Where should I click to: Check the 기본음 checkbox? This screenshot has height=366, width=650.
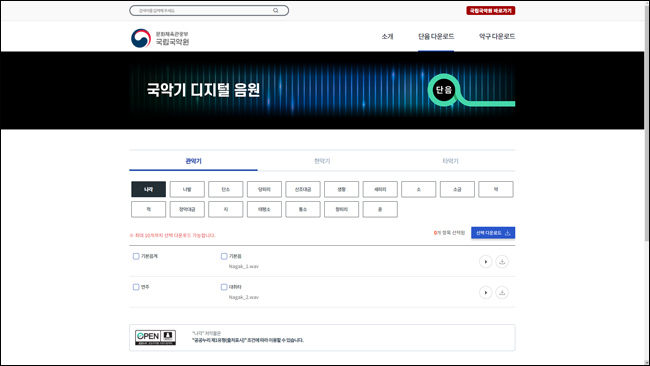coord(224,256)
